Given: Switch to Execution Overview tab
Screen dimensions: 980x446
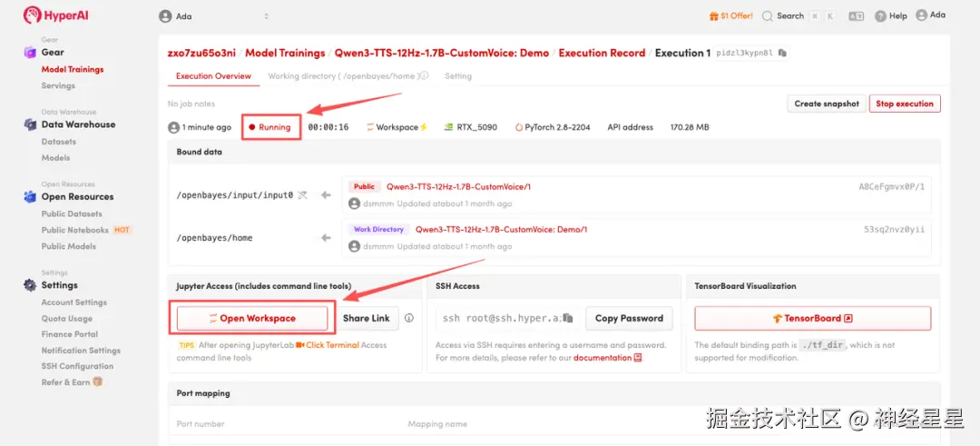Looking at the screenshot, I should pyautogui.click(x=213, y=76).
